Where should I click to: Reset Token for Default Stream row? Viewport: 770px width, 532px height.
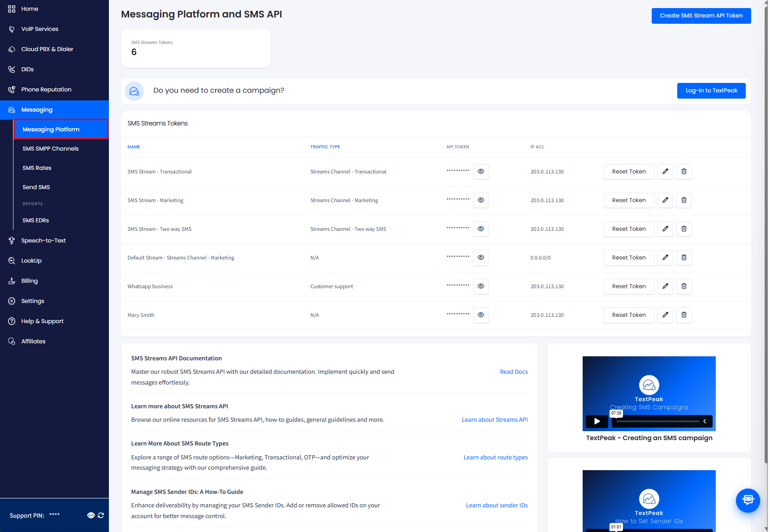[x=629, y=258]
